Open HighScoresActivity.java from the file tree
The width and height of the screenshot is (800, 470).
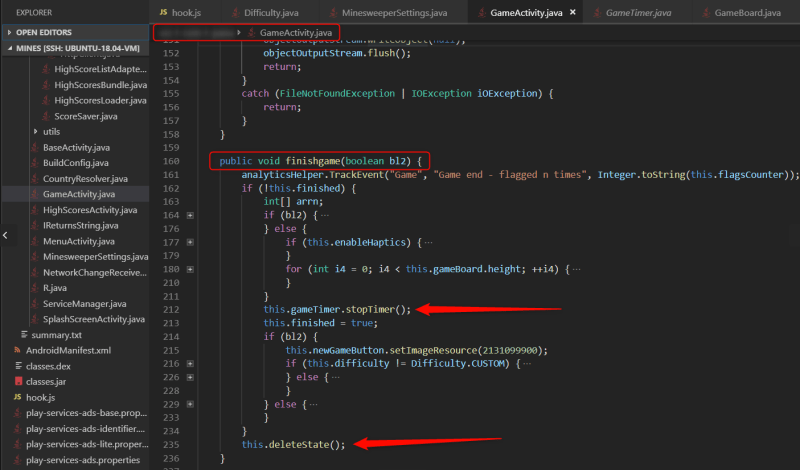tap(90, 210)
